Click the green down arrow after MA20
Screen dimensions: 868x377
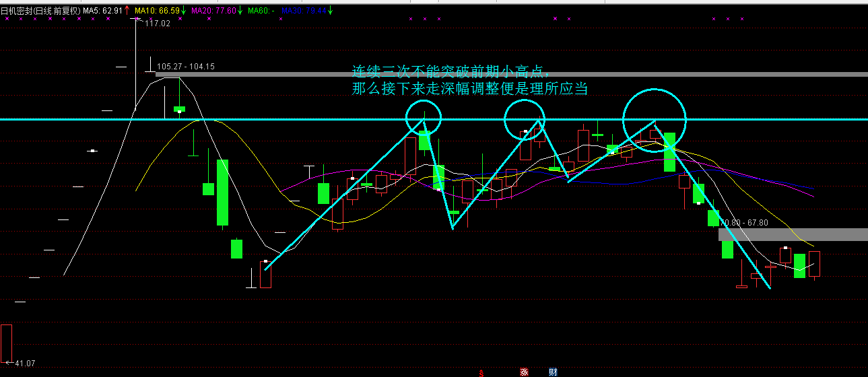pyautogui.click(x=240, y=10)
